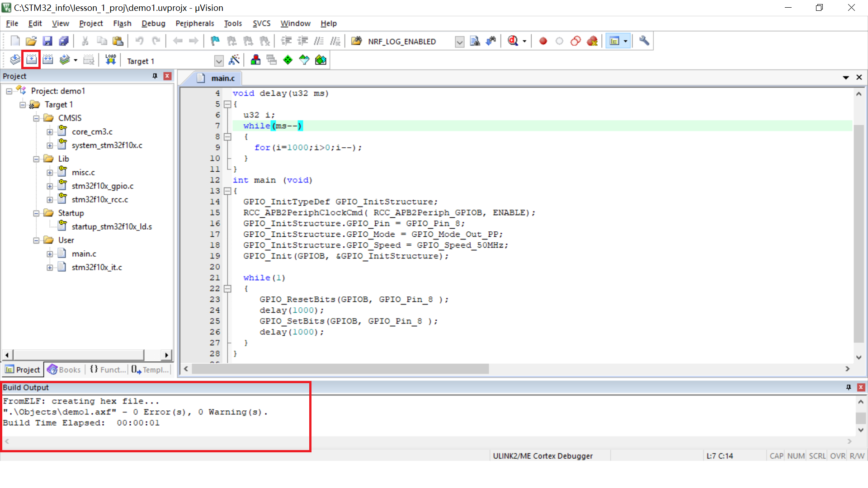Pin the Project panel
868x488 pixels.
pos(155,76)
